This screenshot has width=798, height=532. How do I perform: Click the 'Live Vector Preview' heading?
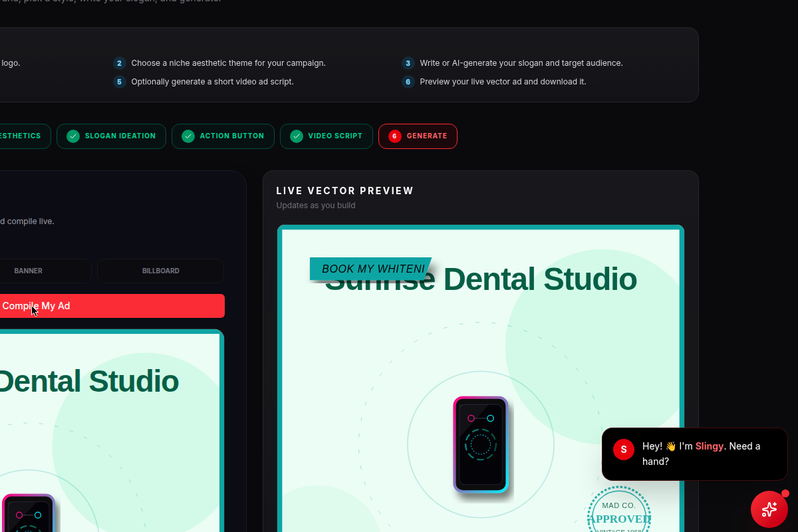click(345, 191)
